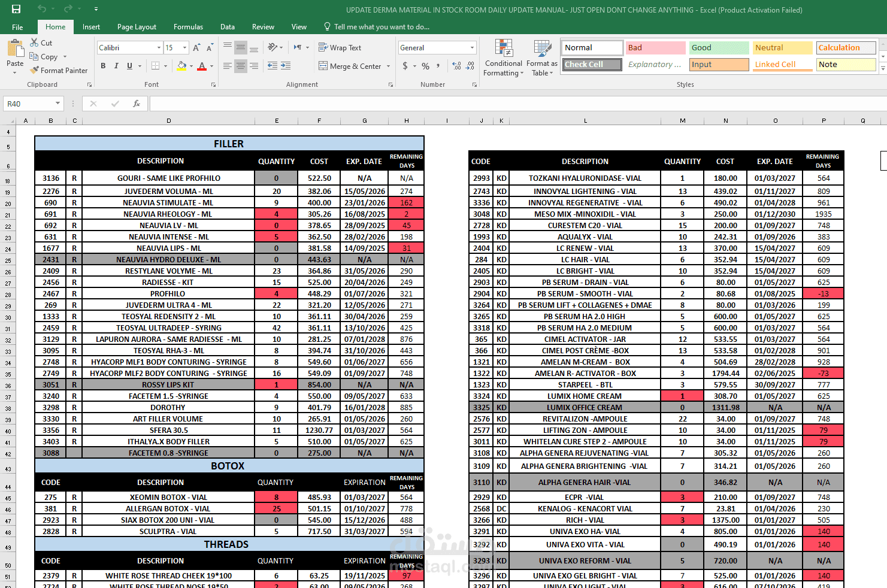887x588 pixels.
Task: Toggle Italic formatting
Action: coord(116,66)
